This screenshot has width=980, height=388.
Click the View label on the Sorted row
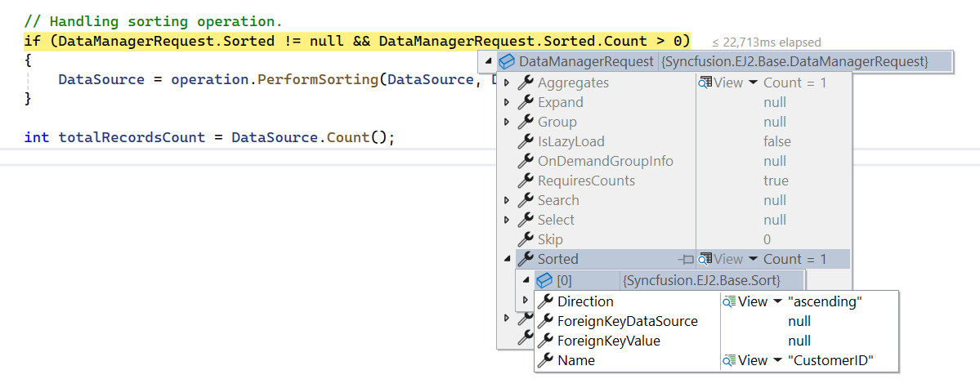click(728, 259)
